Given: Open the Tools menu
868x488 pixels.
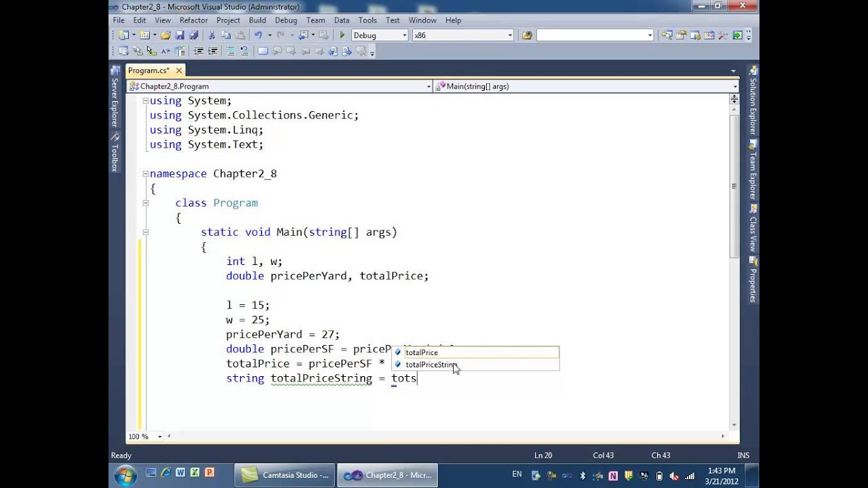Looking at the screenshot, I should point(368,20).
